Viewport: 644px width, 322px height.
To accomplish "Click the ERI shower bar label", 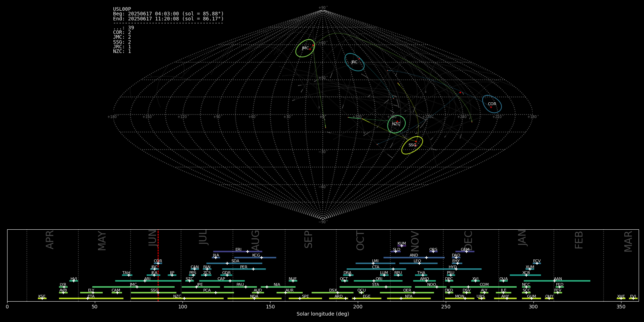I will point(238,250).
